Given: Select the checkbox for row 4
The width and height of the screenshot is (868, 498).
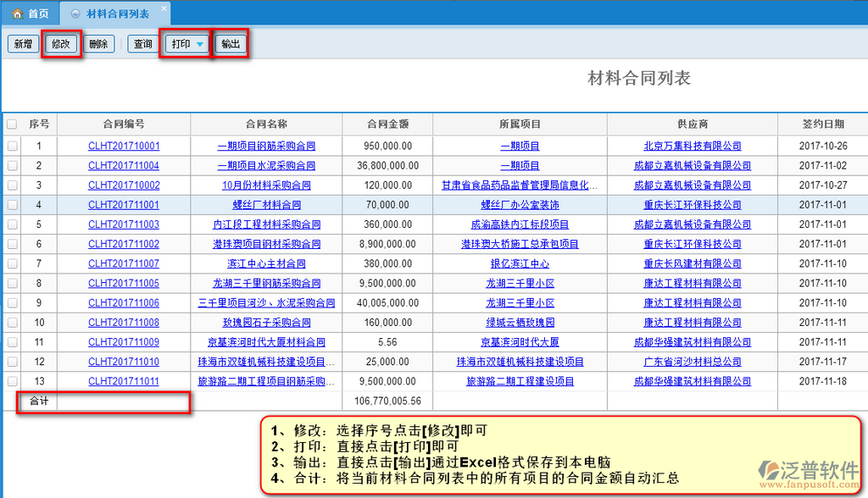Looking at the screenshot, I should coord(12,205).
